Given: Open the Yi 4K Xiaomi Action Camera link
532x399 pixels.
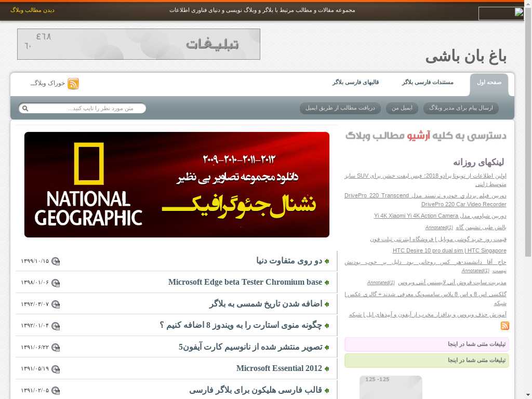Looking at the screenshot, I should (440, 216).
